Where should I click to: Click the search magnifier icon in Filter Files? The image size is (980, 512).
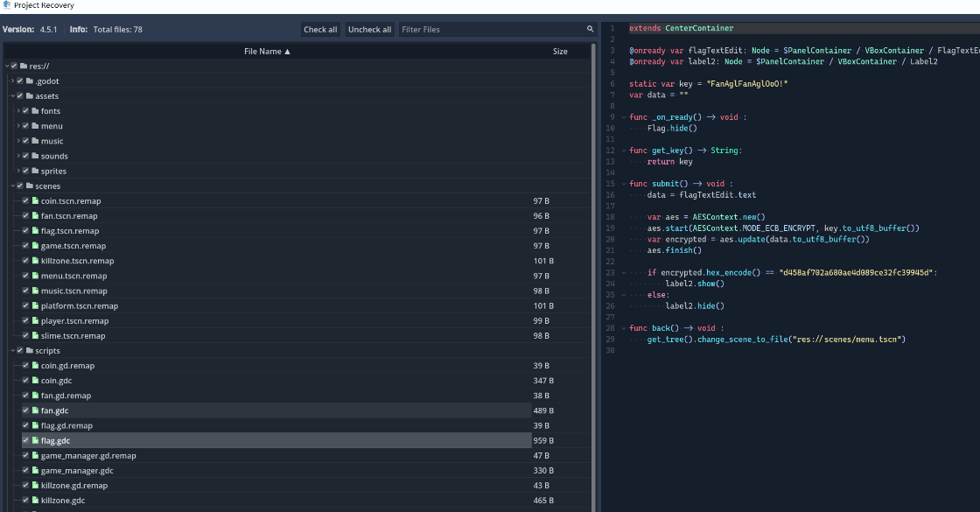pos(591,30)
